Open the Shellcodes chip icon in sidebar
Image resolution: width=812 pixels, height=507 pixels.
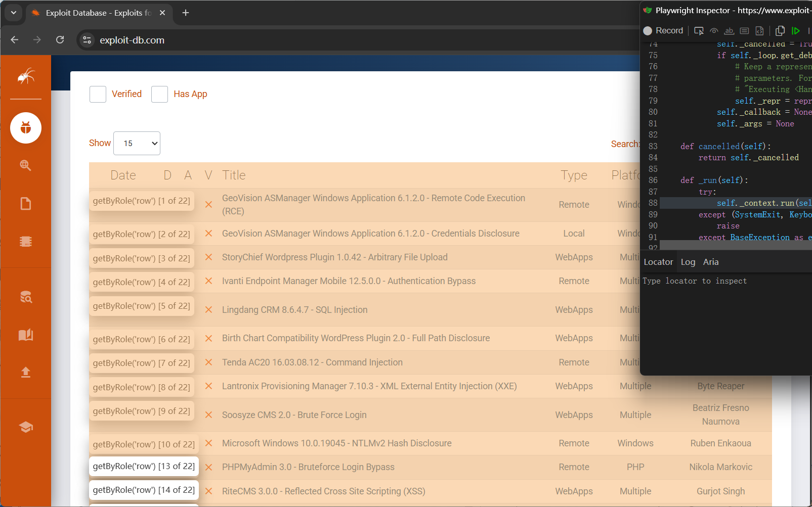[x=26, y=242]
